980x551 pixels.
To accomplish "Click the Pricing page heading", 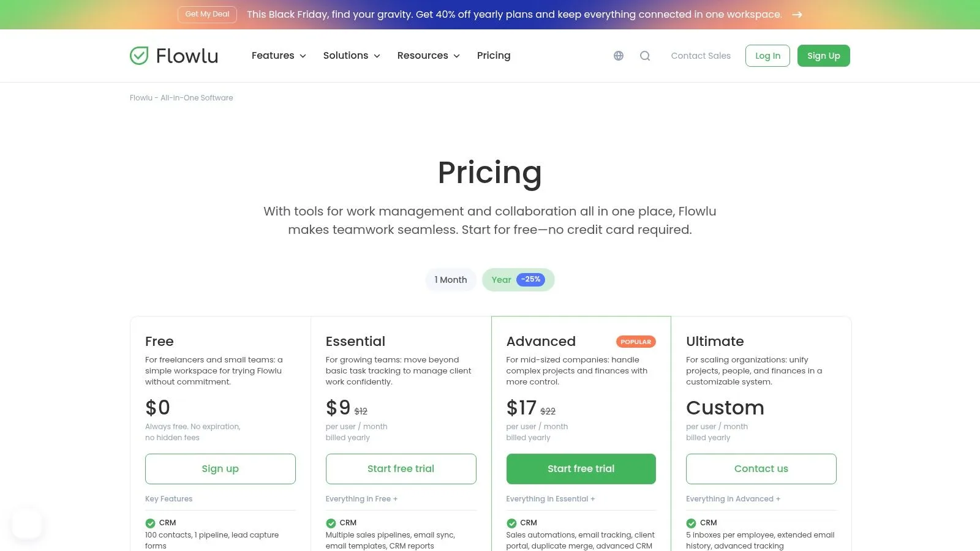I will pos(490,173).
